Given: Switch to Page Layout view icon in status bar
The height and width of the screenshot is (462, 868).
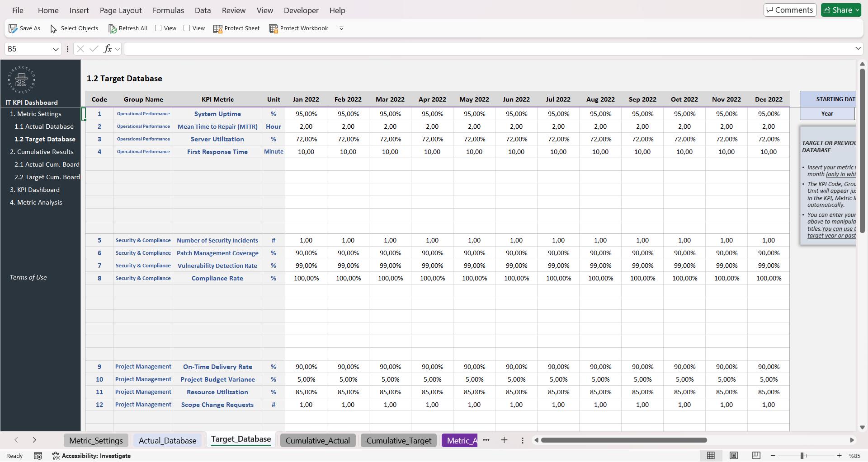Looking at the screenshot, I should click(x=734, y=455).
